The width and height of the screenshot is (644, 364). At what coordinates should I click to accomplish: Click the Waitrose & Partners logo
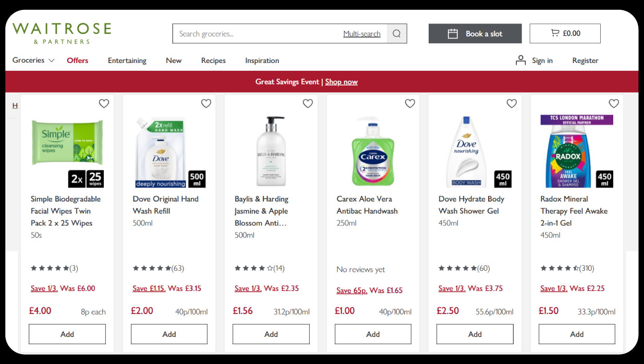[x=62, y=33]
